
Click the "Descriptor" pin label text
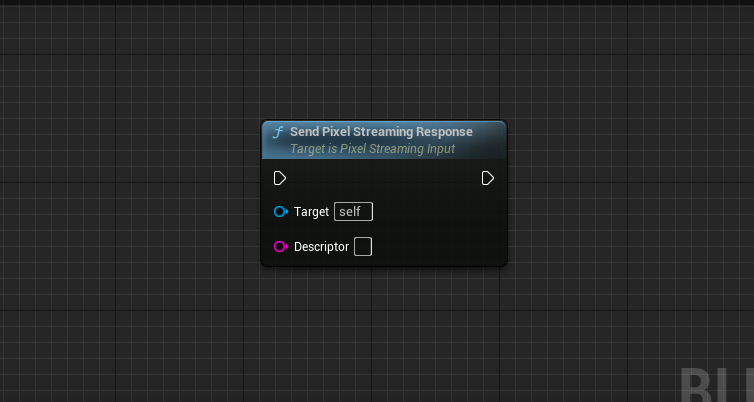click(x=321, y=246)
